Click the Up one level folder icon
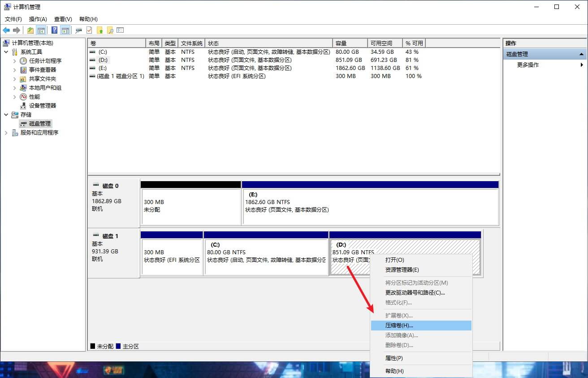 click(x=30, y=30)
